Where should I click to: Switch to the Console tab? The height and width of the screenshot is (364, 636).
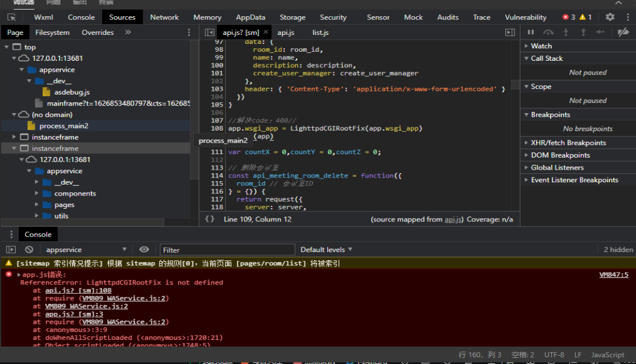tap(81, 17)
